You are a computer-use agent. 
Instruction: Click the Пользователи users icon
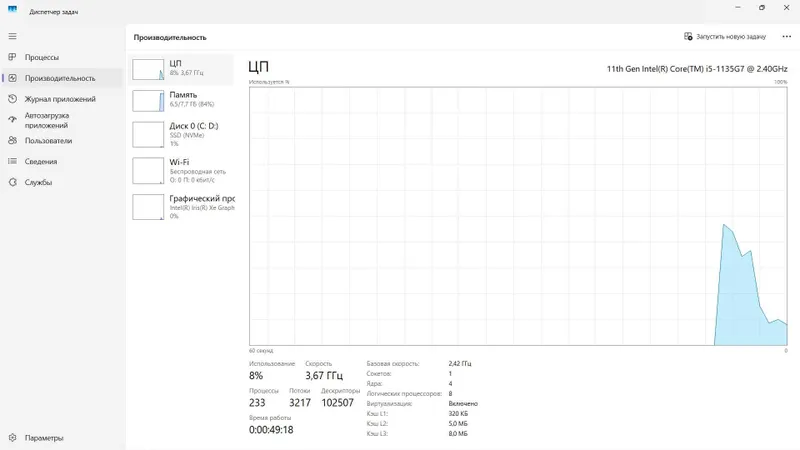tap(12, 140)
